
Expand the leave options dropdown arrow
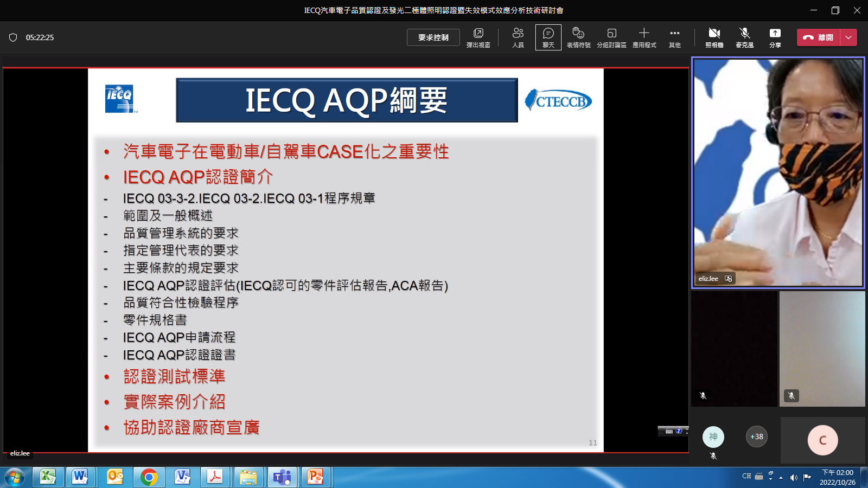pos(848,37)
